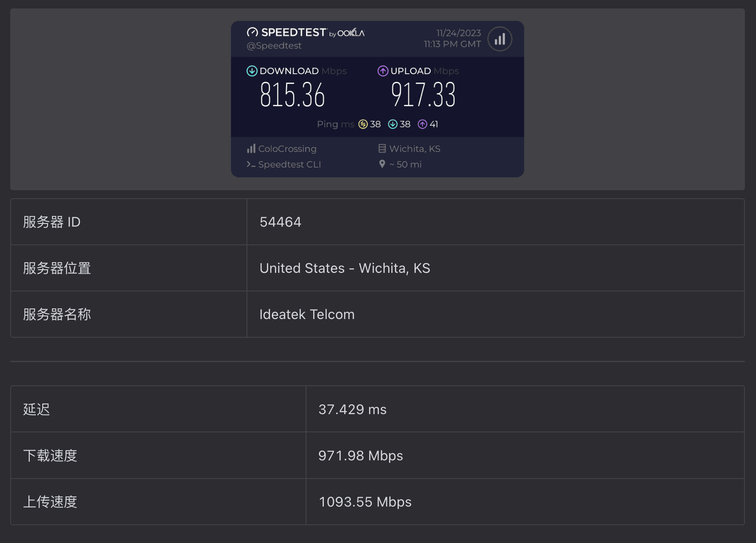
Task: Click the yellow idle ping icon
Action: (x=363, y=124)
